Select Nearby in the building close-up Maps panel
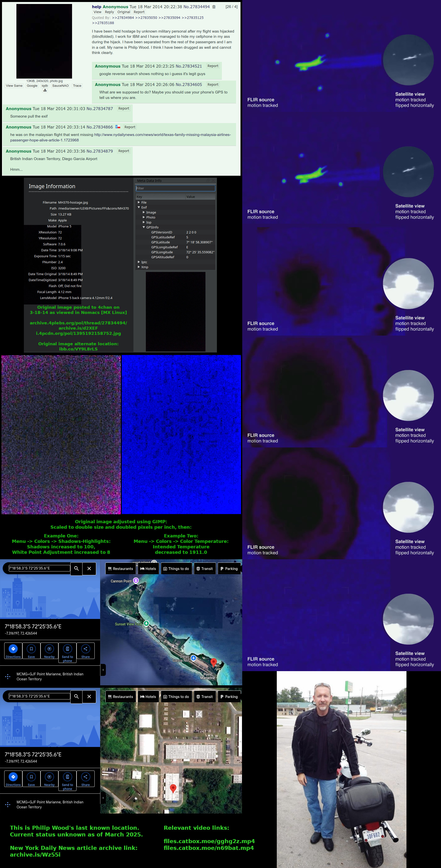The width and height of the screenshot is (441, 868). coord(49,779)
